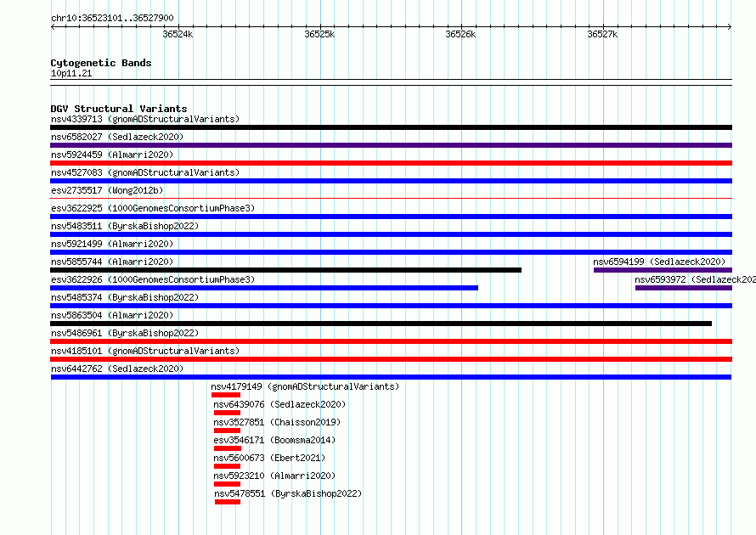Click the 36525k ruler mark
756x535 pixels.
(x=319, y=34)
